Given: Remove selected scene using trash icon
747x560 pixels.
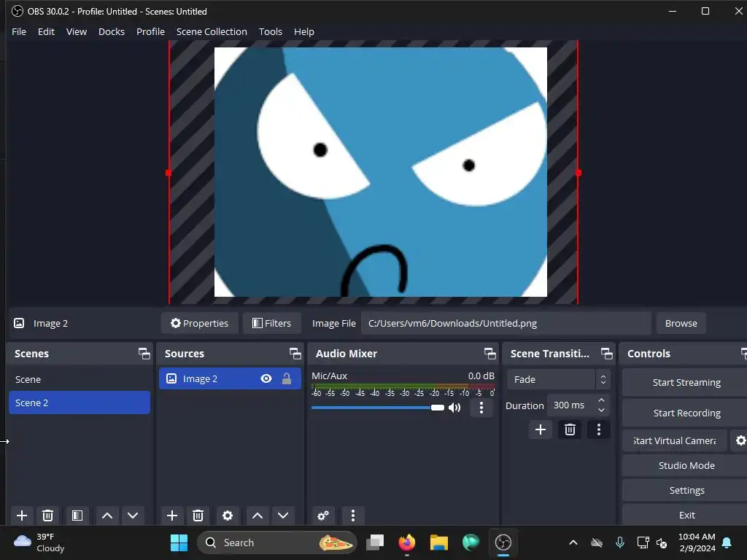Looking at the screenshot, I should pyautogui.click(x=47, y=516).
